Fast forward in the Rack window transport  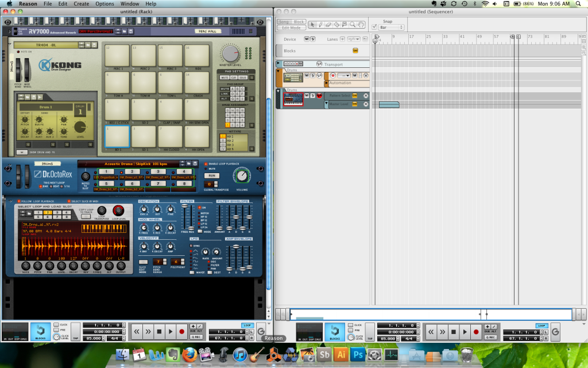coord(148,332)
